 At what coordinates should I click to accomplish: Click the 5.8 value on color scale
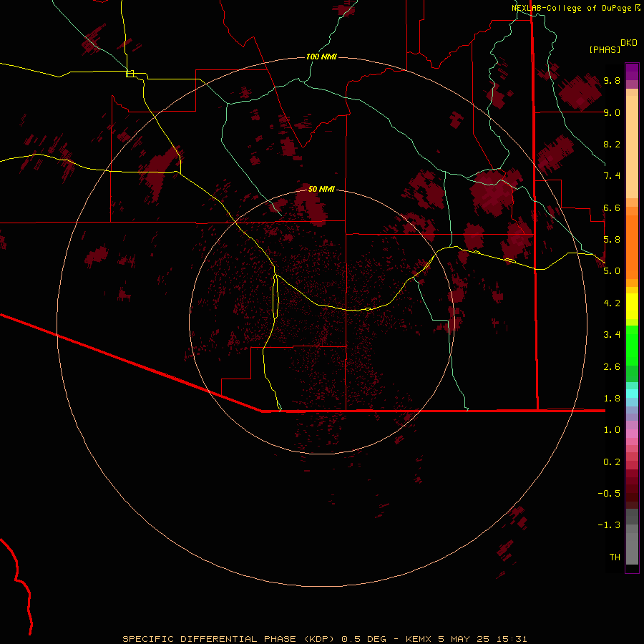point(612,240)
